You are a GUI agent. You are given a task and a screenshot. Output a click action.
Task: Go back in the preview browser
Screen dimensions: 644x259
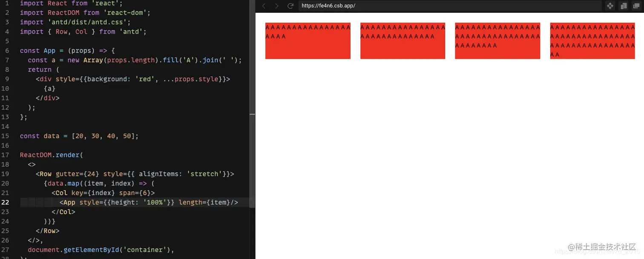pos(264,6)
